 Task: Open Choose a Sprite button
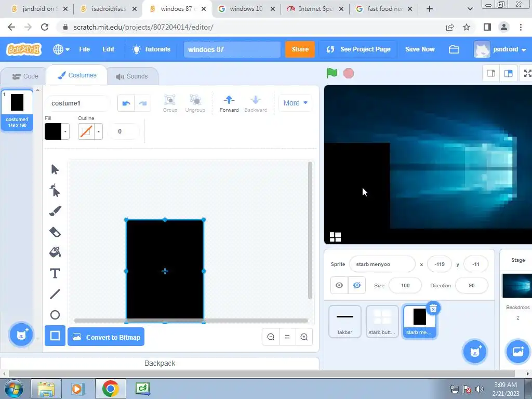pos(474,352)
